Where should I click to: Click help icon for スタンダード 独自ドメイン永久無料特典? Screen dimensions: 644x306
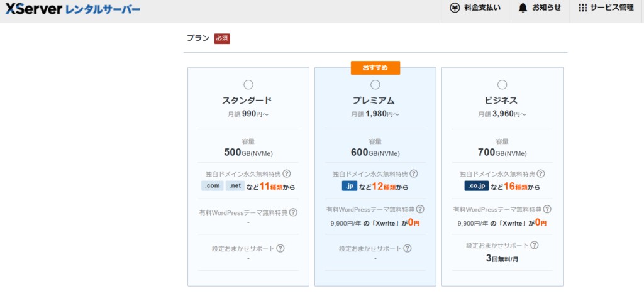pyautogui.click(x=287, y=173)
